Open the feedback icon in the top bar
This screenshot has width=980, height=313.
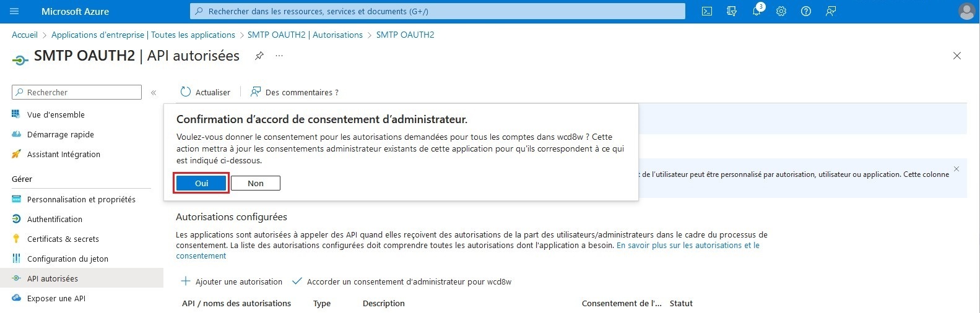pos(831,11)
